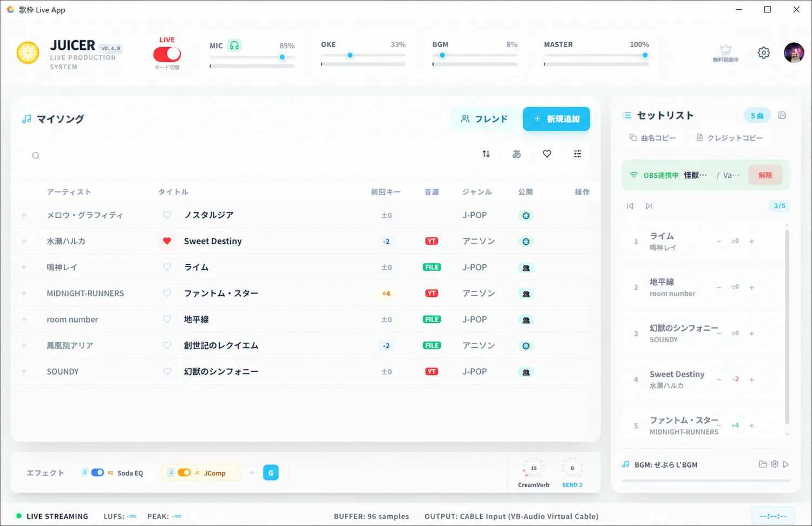Click the 新規追加 add song button
The width and height of the screenshot is (812, 526).
(556, 119)
